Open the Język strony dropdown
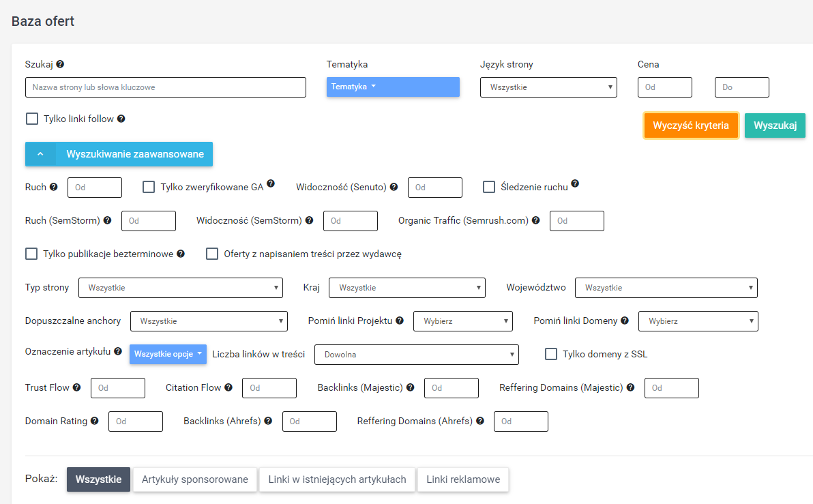 point(548,87)
